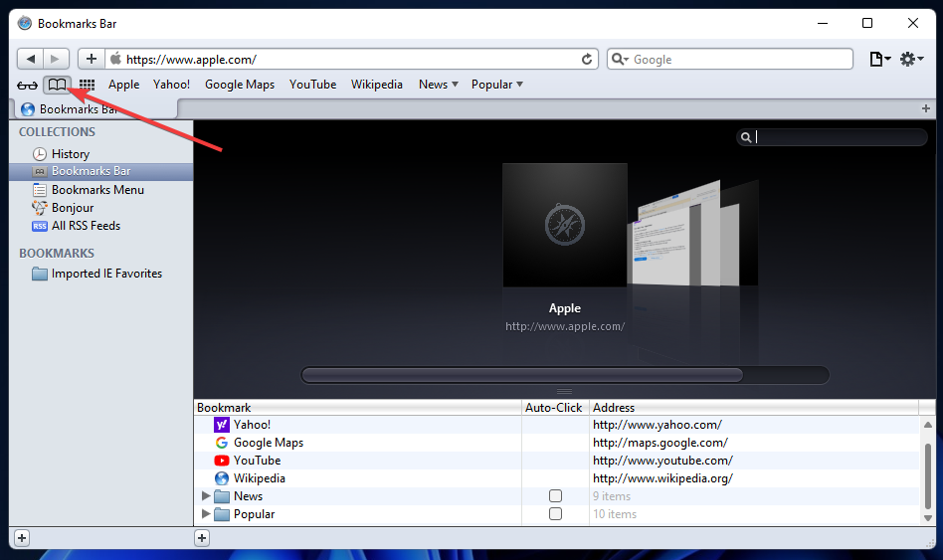Viewport: 943px width, 560px height.
Task: Click the YouTube favicon in the list
Action: pos(221,461)
